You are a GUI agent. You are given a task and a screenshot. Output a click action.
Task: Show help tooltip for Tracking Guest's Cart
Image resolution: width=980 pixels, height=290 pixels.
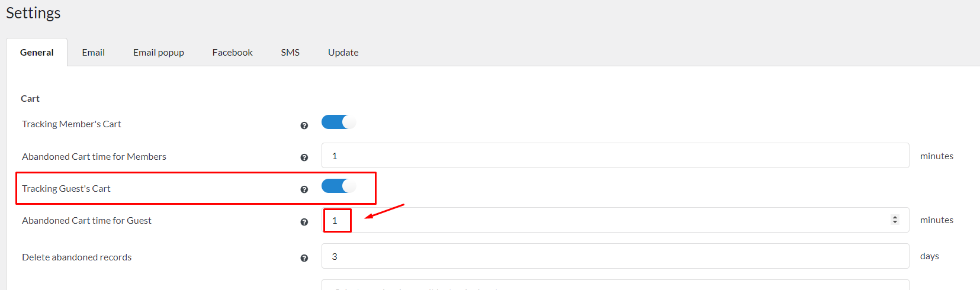(304, 189)
